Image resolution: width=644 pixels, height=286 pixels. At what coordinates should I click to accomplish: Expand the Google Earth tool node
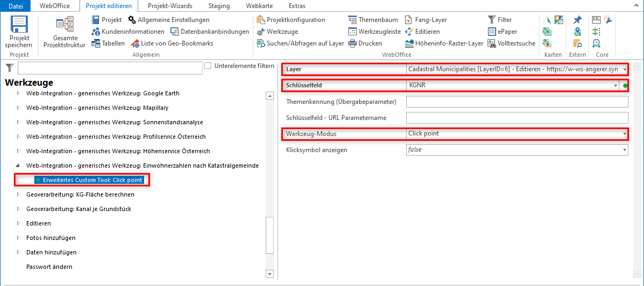tap(18, 93)
